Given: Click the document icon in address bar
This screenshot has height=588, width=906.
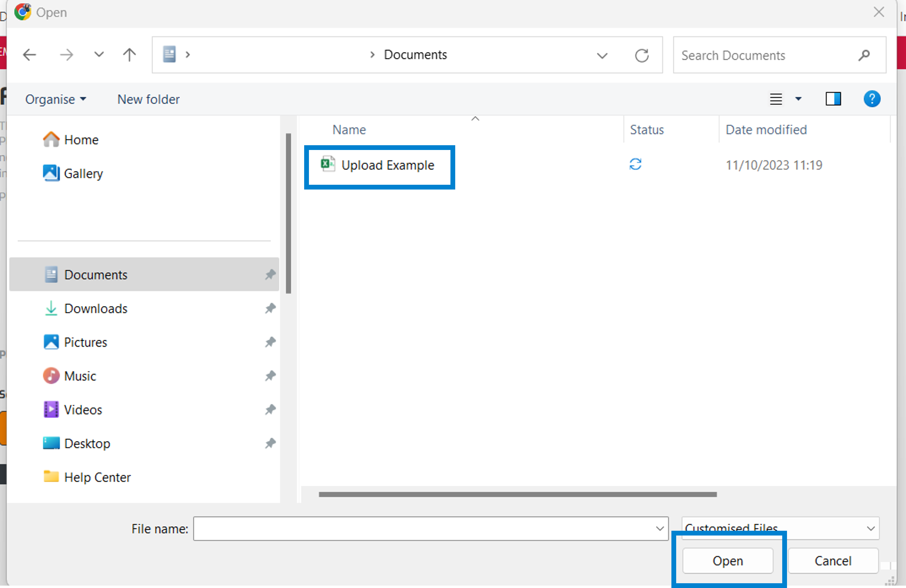Looking at the screenshot, I should (169, 55).
